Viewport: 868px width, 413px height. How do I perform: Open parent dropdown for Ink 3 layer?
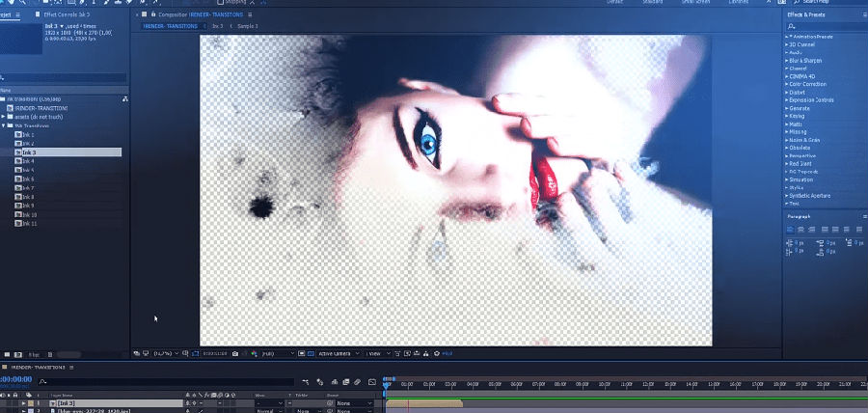point(353,403)
